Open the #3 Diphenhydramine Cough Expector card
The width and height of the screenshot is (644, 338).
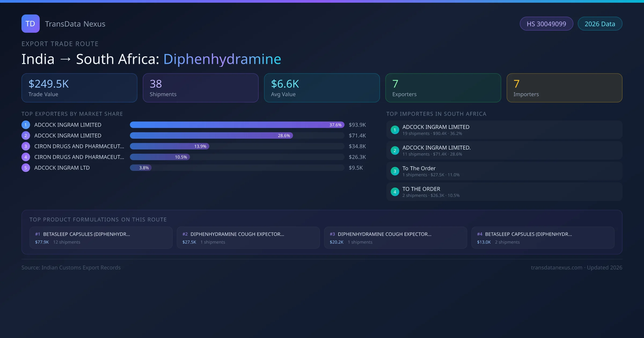coord(396,238)
